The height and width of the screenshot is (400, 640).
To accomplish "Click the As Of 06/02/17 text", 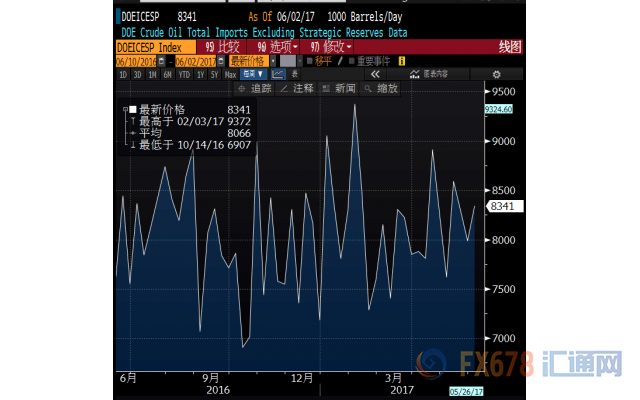I will point(282,17).
